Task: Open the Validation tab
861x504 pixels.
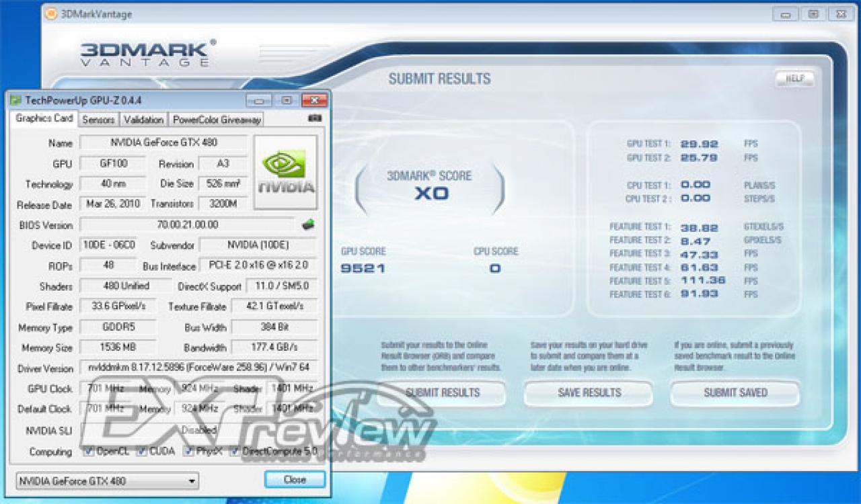Action: tap(143, 120)
